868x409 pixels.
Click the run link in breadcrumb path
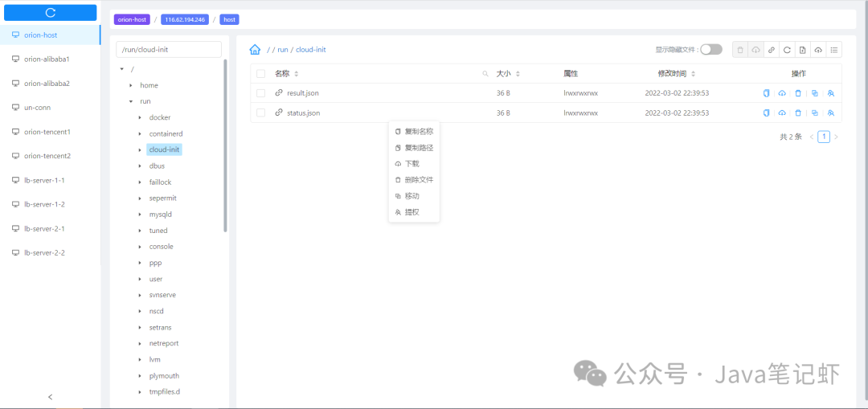coord(282,49)
